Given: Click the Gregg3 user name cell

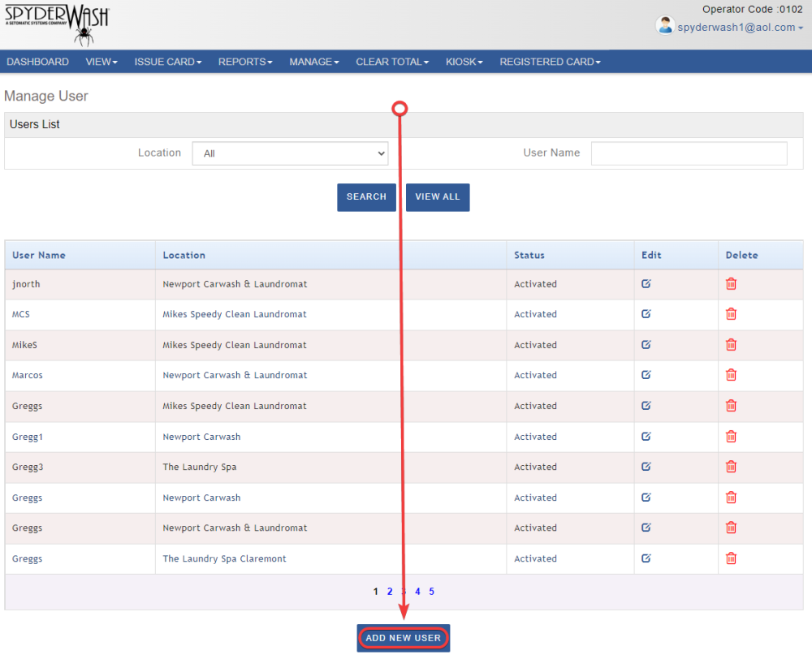Looking at the screenshot, I should [80, 467].
